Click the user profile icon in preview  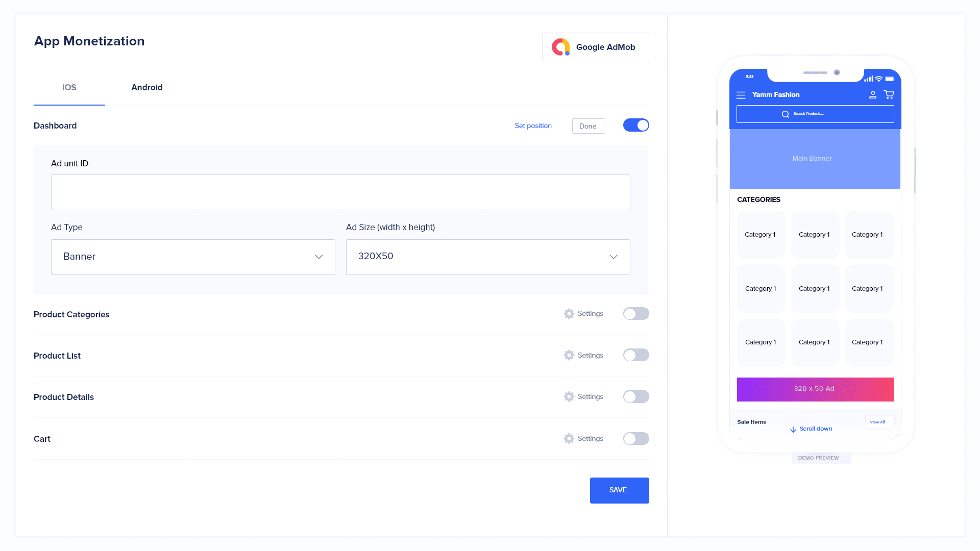872,95
